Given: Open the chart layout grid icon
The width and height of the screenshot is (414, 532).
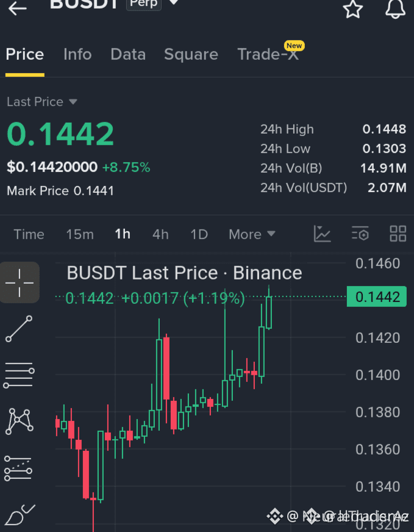Looking at the screenshot, I should (398, 234).
